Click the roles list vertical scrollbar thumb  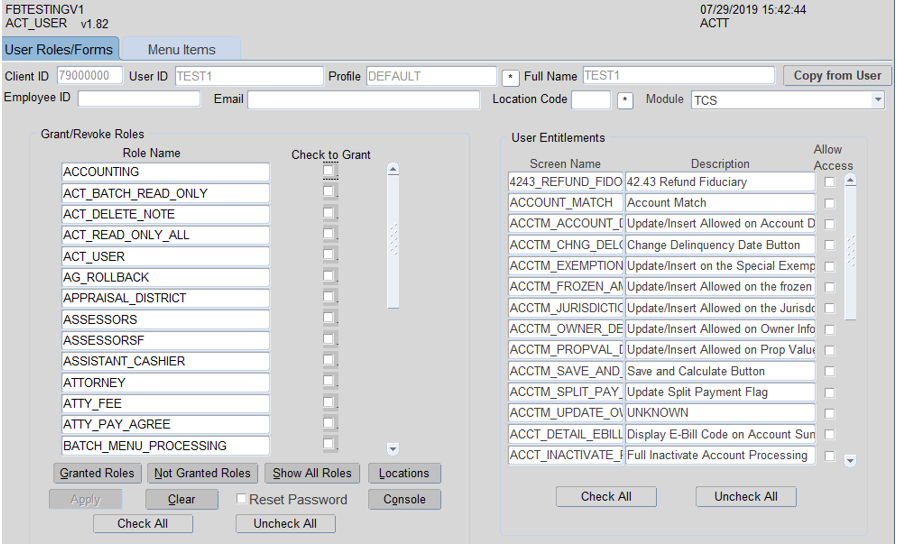(392, 242)
